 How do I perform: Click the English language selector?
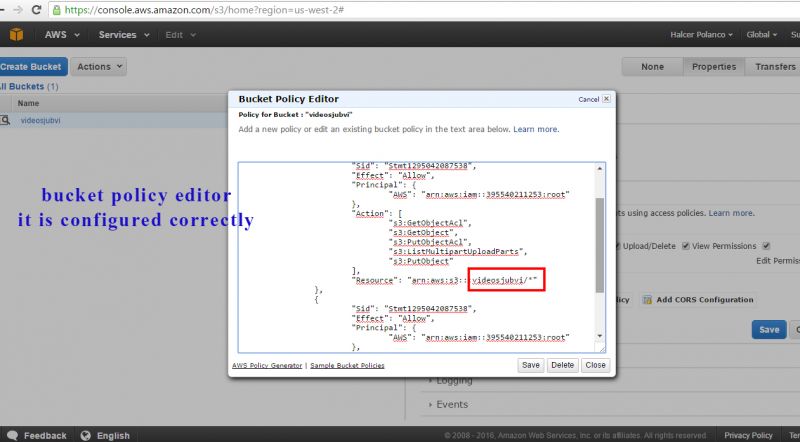(x=113, y=435)
